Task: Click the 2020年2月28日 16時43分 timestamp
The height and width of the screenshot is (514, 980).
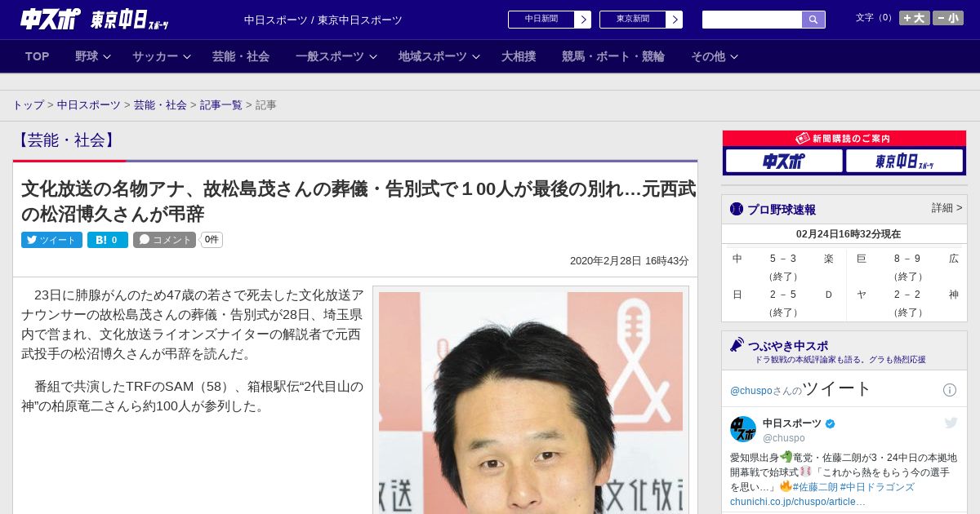Action: click(x=630, y=261)
